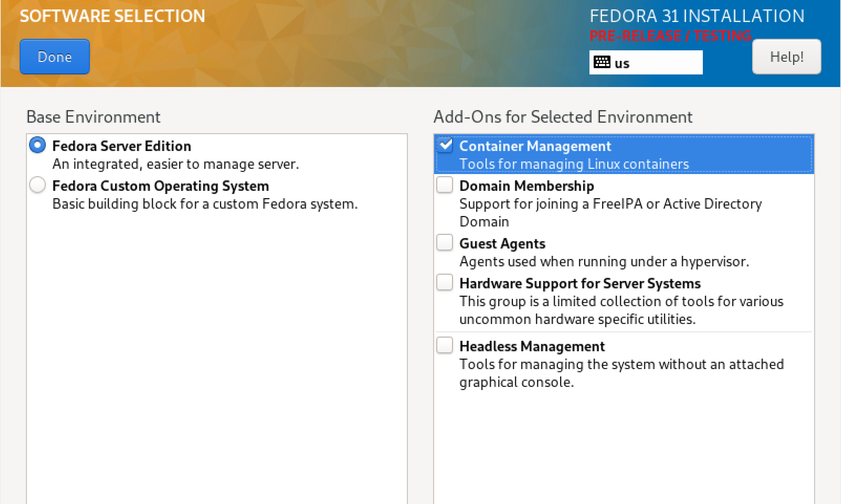Check the Guest Agents add-on
The height and width of the screenshot is (504, 841).
445,243
